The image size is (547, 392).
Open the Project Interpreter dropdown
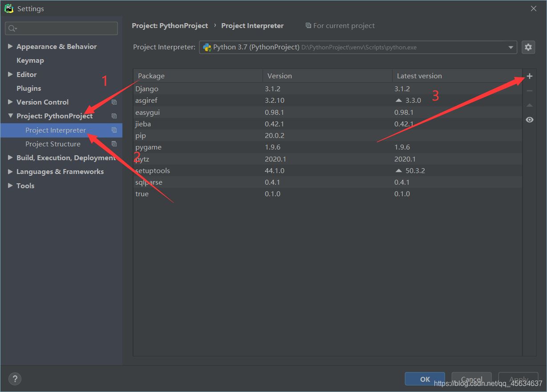pos(510,47)
